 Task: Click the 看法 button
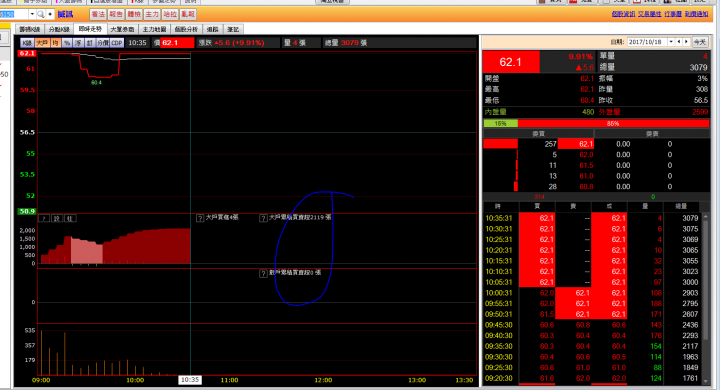tap(98, 14)
